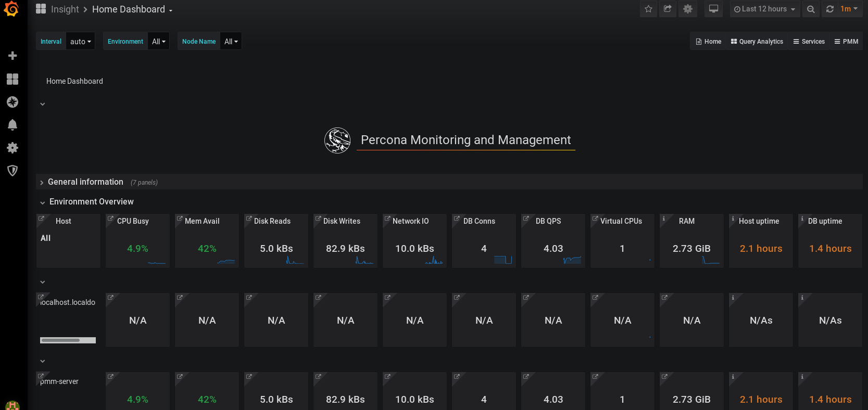868x410 pixels.
Task: Click info icon on RAM panel
Action: click(x=663, y=219)
